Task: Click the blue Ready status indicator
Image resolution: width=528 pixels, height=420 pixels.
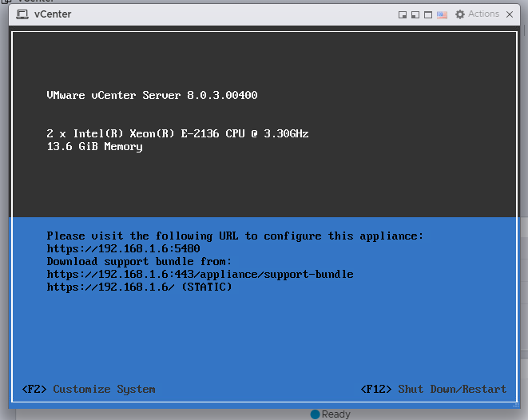Action: tap(315, 414)
